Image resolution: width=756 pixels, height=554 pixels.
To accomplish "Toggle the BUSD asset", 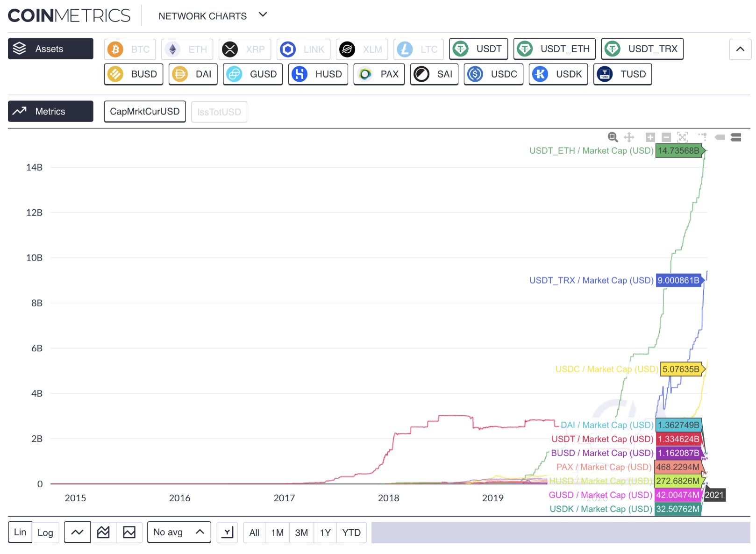I will click(134, 74).
